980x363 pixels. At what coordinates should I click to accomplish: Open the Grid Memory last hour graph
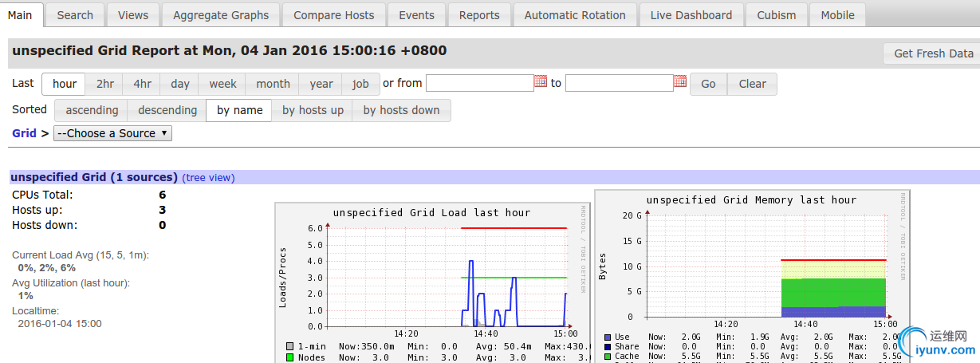coord(751,277)
